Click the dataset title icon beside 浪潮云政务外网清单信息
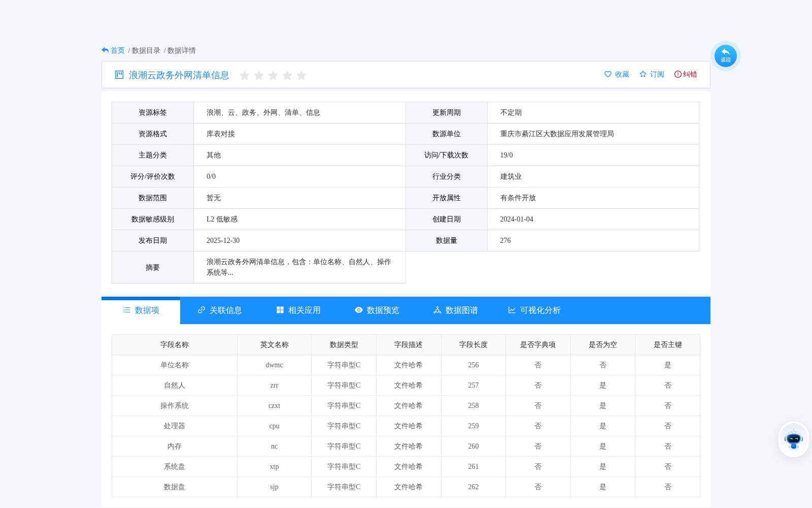 pyautogui.click(x=119, y=75)
